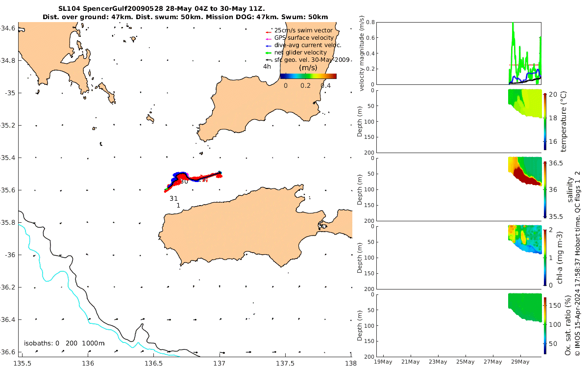Click the '136.5' longitude tick label
The width and height of the screenshot is (588, 368).
point(153,363)
